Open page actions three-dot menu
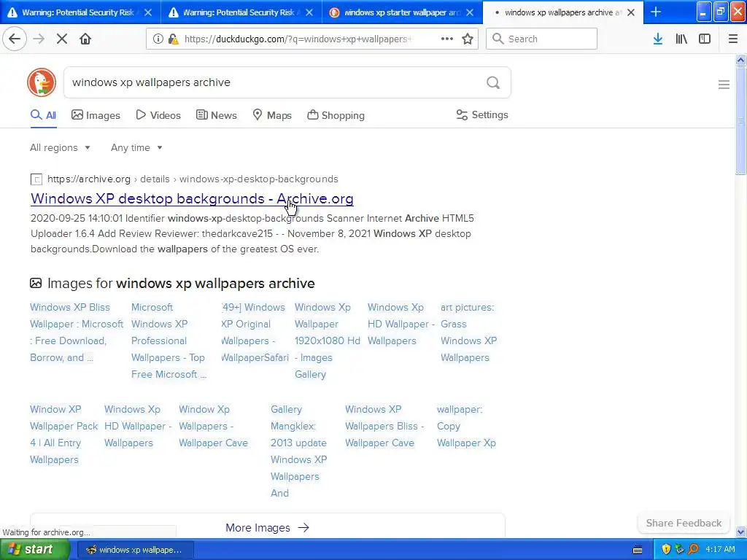Image resolution: width=747 pixels, height=560 pixels. pos(447,39)
